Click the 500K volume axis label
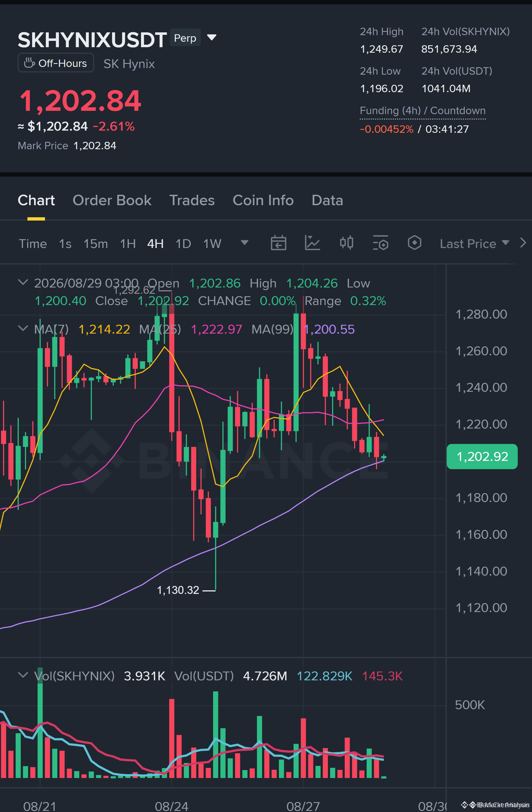Screen dimensions: 532x812 tap(469, 704)
